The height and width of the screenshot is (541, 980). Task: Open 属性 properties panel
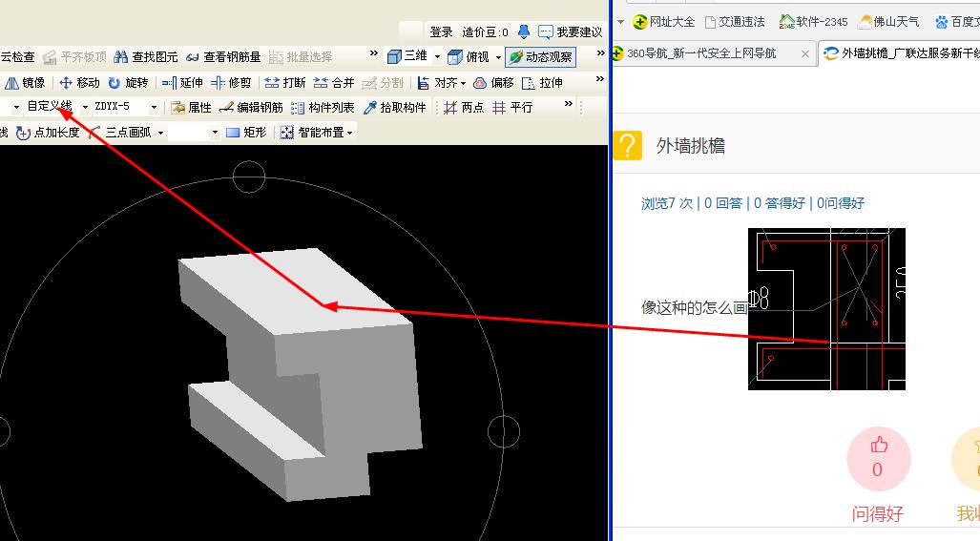[x=191, y=108]
